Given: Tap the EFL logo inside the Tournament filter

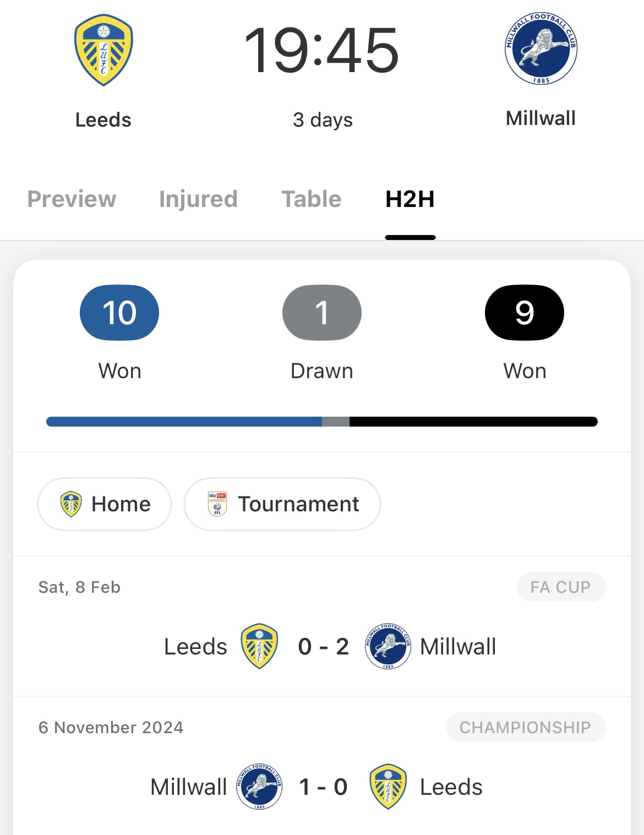Looking at the screenshot, I should [217, 504].
